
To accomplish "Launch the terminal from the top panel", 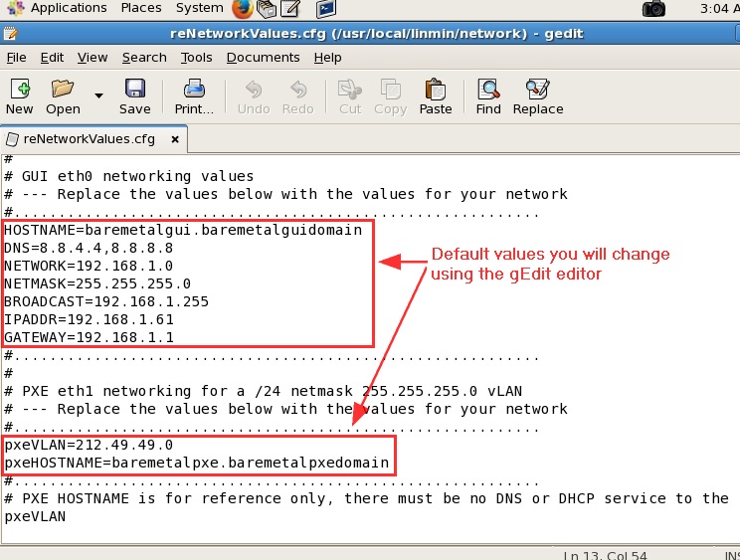I will 326,9.
